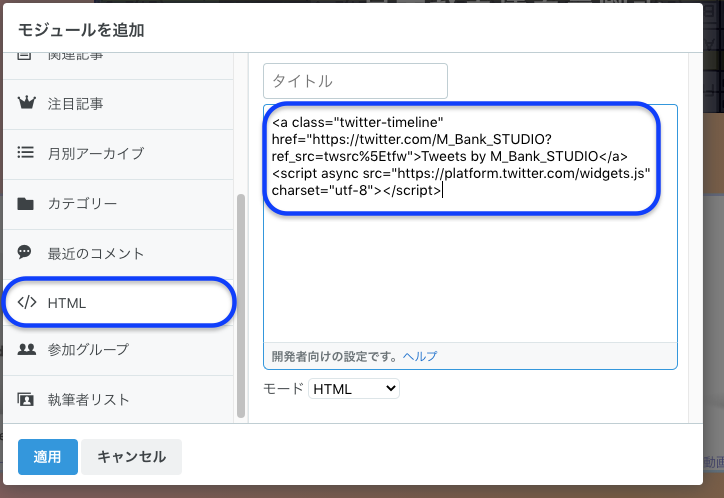Click inside the HTML code textarea
724x498 pixels.
tap(470, 224)
